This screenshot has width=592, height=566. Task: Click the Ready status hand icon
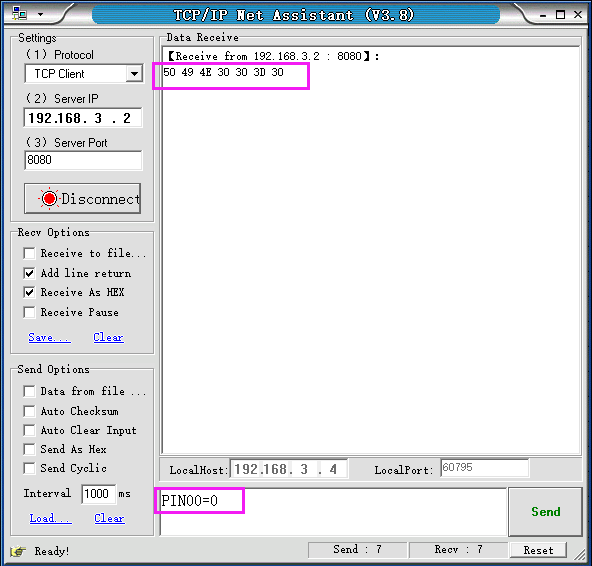[x=18, y=551]
